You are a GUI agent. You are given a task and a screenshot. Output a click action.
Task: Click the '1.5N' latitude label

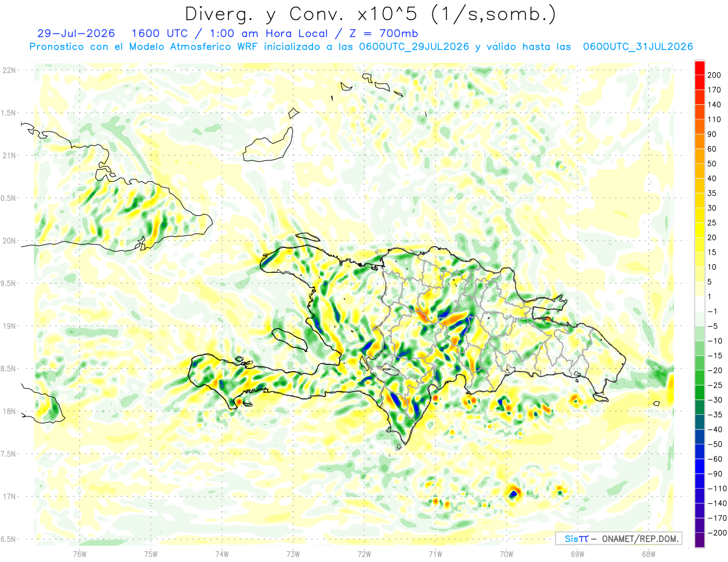[8, 113]
